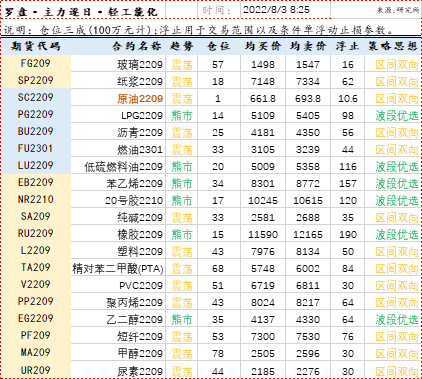Click the SA209 code cell

click(x=36, y=216)
